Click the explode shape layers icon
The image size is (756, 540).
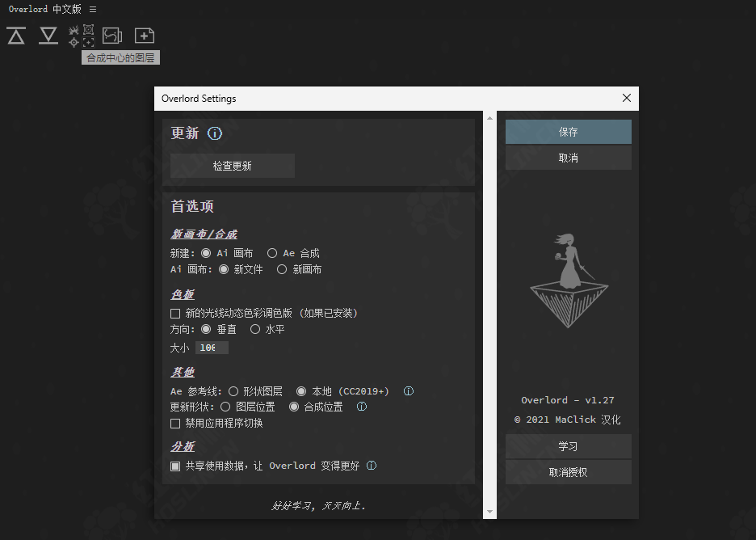coord(73,31)
